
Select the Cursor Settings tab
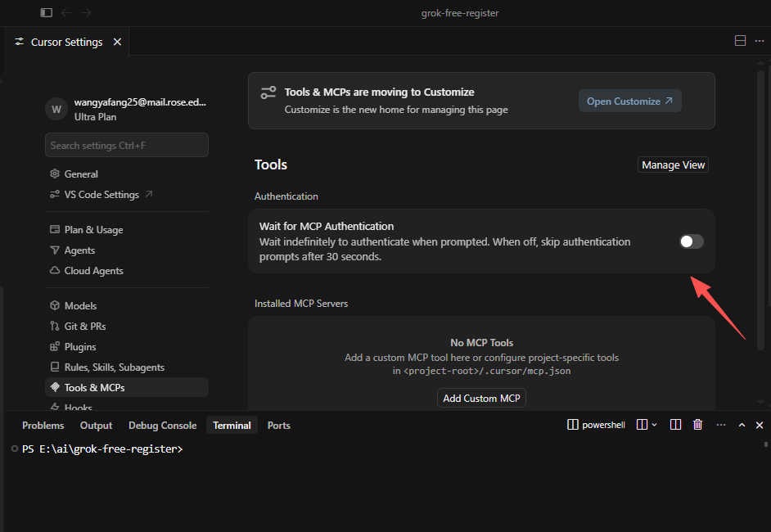click(x=67, y=42)
